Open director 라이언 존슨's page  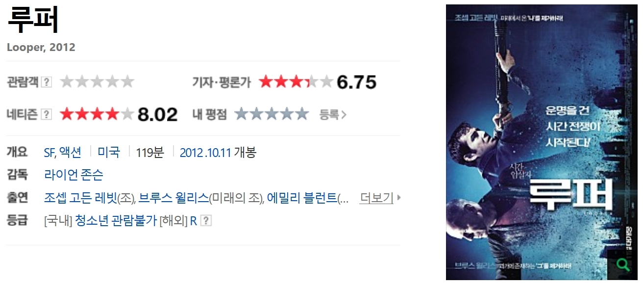tap(74, 175)
